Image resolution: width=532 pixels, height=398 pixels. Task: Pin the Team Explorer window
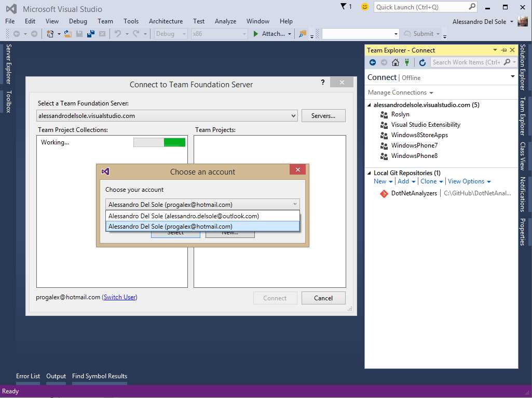pos(503,49)
